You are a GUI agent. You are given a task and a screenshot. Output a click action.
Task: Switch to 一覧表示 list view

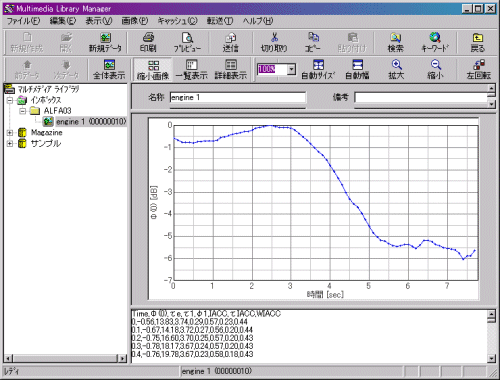[x=192, y=69]
